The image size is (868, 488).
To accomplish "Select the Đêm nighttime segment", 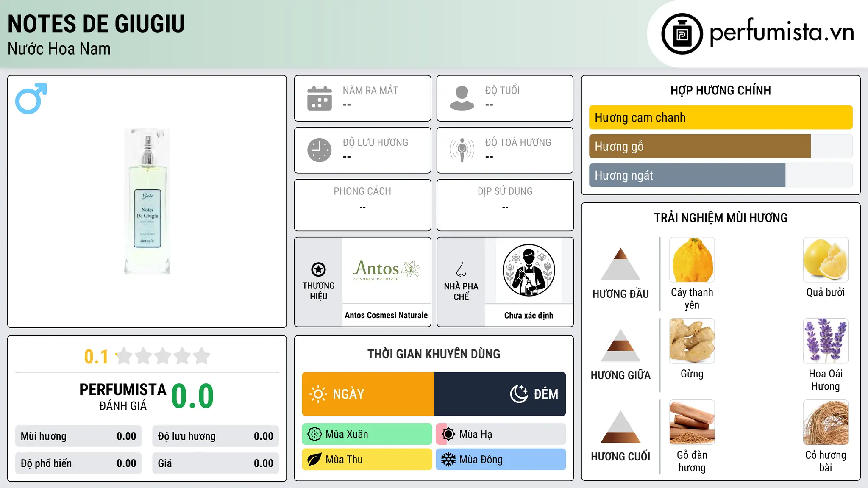I will click(500, 394).
